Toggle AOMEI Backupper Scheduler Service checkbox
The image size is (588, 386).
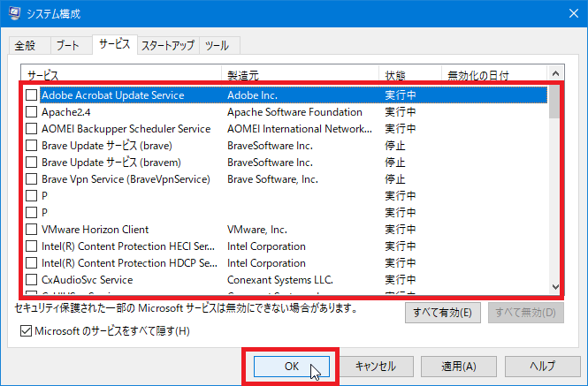pyautogui.click(x=32, y=129)
